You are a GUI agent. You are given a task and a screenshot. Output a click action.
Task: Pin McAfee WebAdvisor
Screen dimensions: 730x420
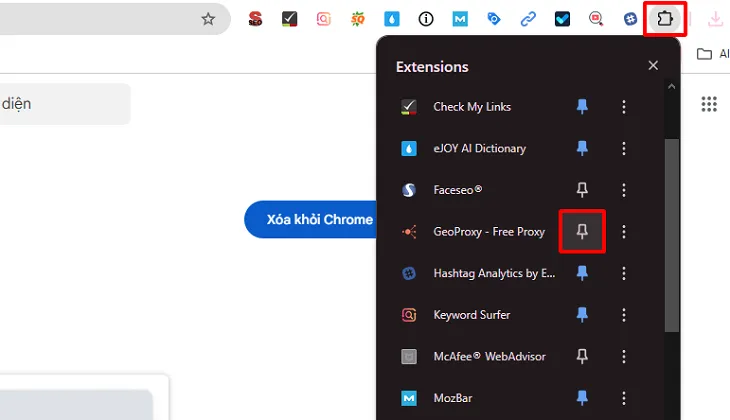(x=582, y=356)
